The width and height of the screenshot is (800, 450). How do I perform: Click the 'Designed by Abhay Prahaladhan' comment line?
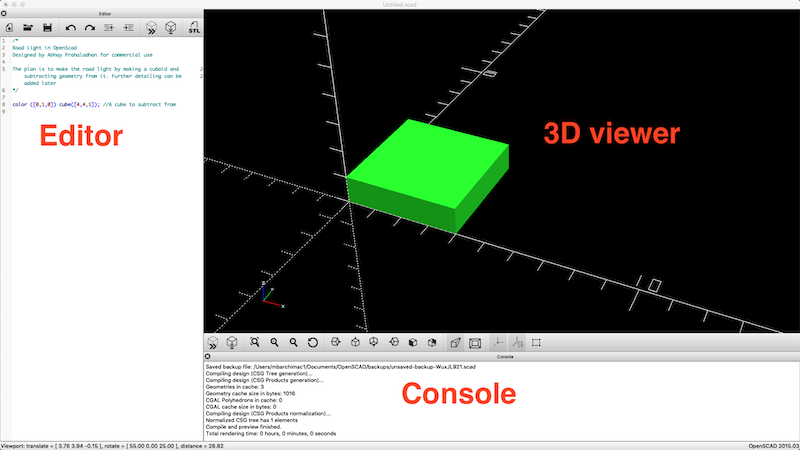[82, 55]
